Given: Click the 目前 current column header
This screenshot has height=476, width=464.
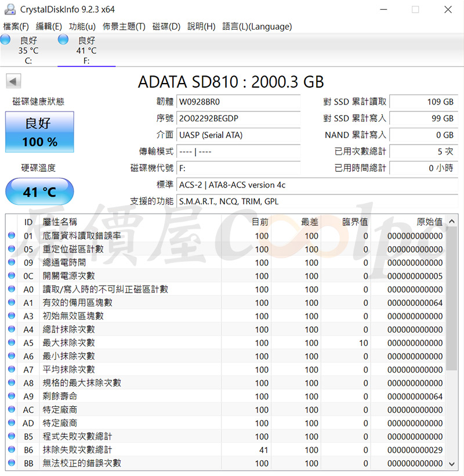Looking at the screenshot, I should click(246, 222).
